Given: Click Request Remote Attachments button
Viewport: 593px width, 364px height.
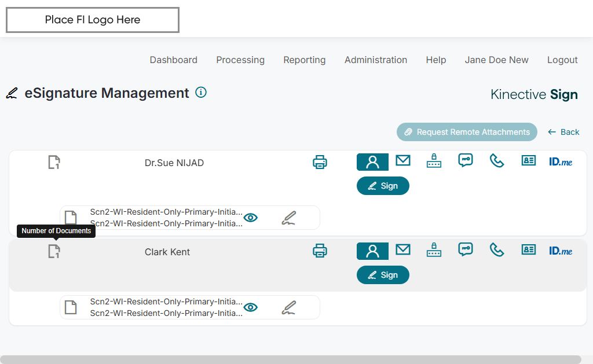Looking at the screenshot, I should [467, 132].
